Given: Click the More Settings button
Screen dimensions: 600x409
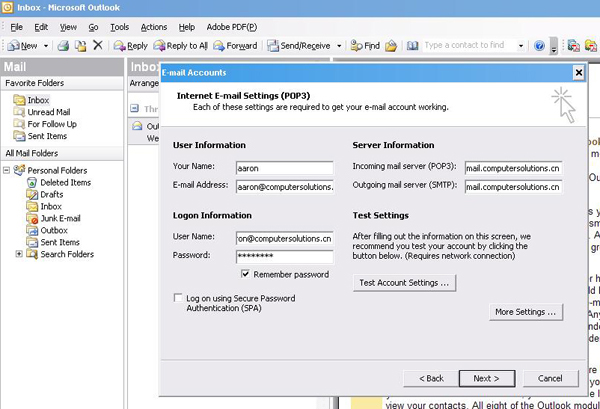Looking at the screenshot, I should [526, 312].
